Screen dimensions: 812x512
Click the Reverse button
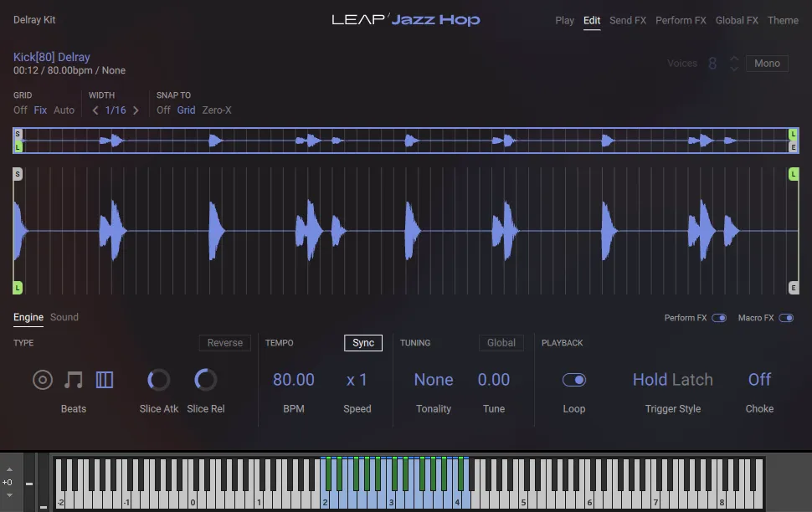tap(225, 342)
